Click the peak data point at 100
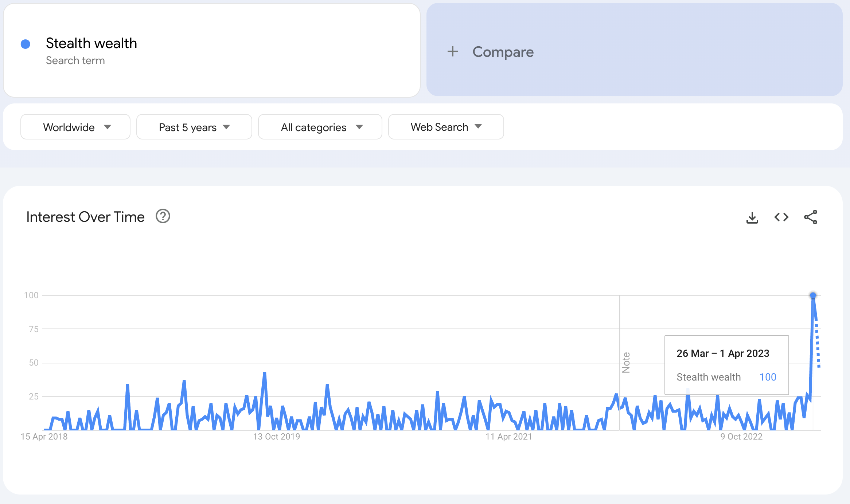The width and height of the screenshot is (850, 504). tap(813, 295)
